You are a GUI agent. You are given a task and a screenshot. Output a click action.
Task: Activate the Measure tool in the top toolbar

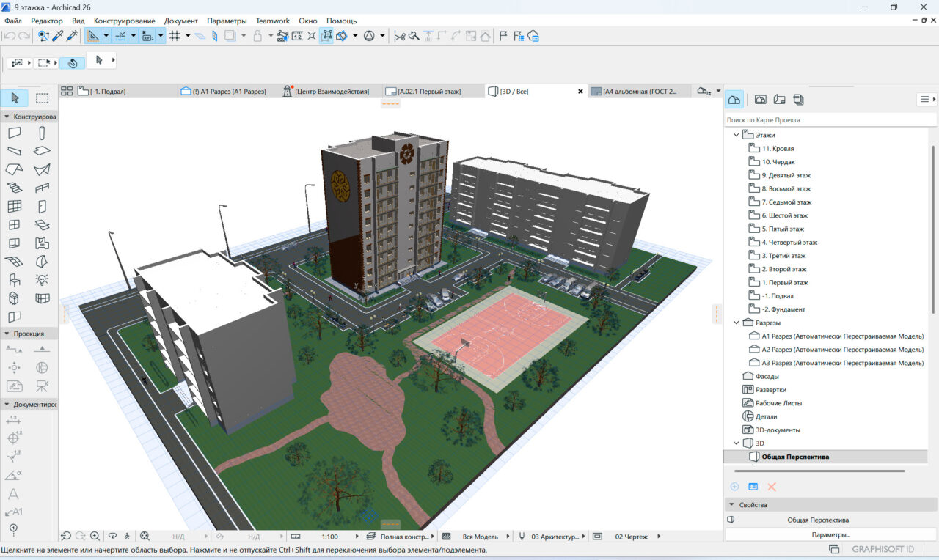point(296,35)
